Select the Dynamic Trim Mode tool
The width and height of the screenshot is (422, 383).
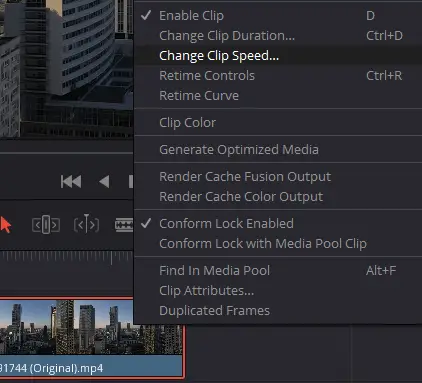pyautogui.click(x=86, y=224)
